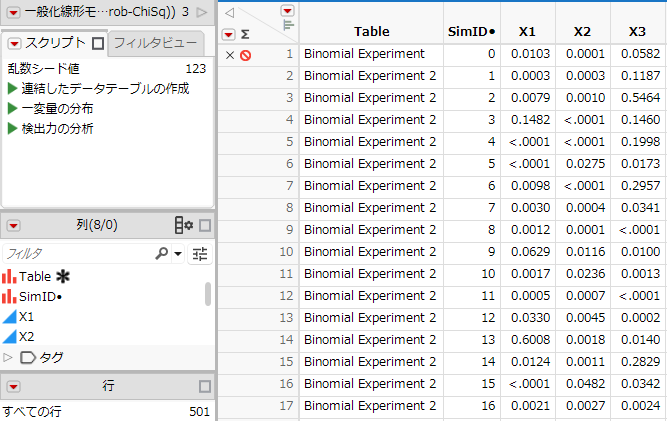Screen dimensions: 667x421
Task: Open the data table red triangle menu
Action: click(x=13, y=12)
